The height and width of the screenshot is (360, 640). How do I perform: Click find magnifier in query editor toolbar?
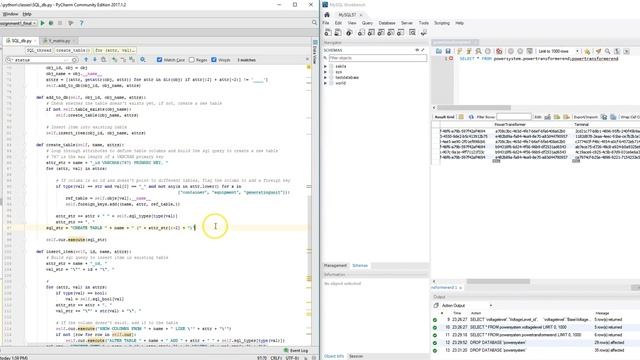click(x=607, y=51)
